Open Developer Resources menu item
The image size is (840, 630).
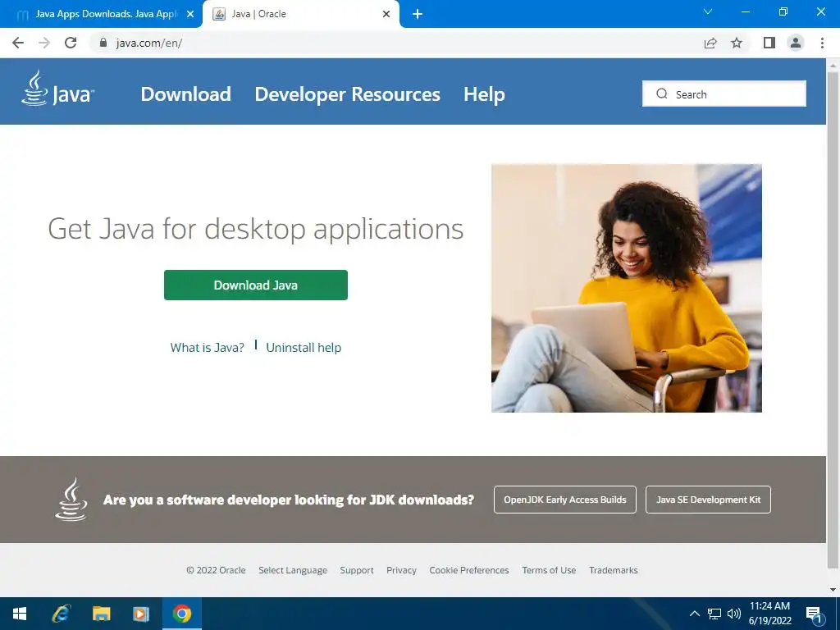pos(347,94)
